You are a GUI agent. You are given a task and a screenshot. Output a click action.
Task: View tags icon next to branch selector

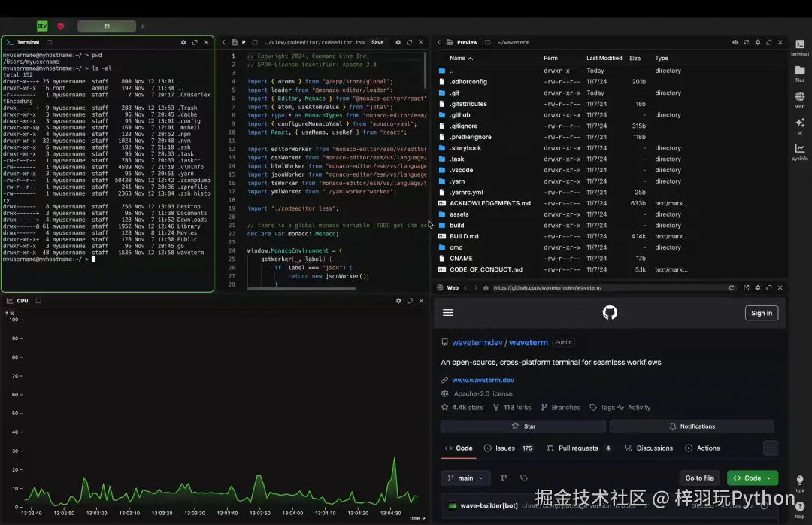[x=523, y=478]
